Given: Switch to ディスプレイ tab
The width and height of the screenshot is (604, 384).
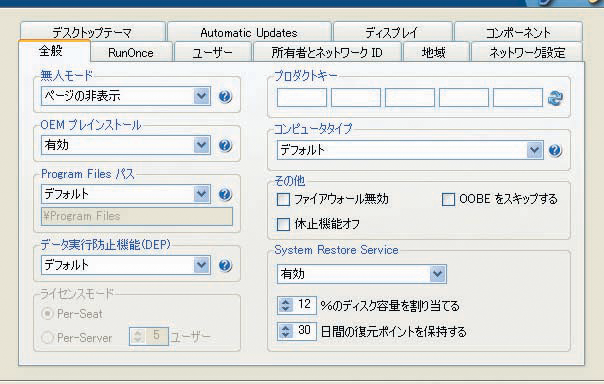Looking at the screenshot, I should [392, 32].
